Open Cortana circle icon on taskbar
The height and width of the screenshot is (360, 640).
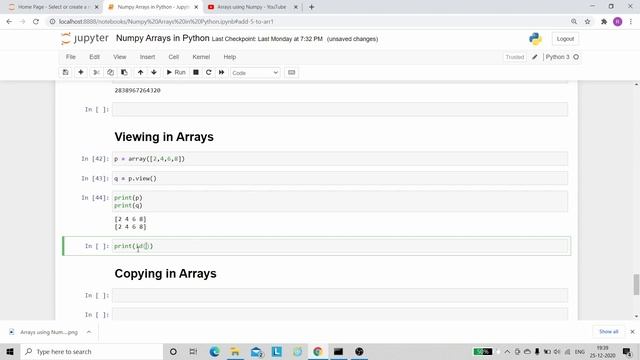tap(173, 351)
